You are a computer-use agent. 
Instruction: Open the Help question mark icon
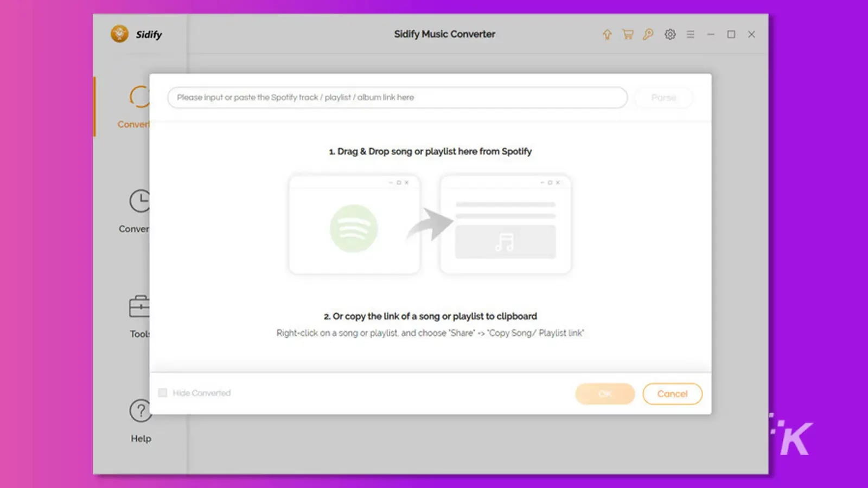[x=140, y=410]
